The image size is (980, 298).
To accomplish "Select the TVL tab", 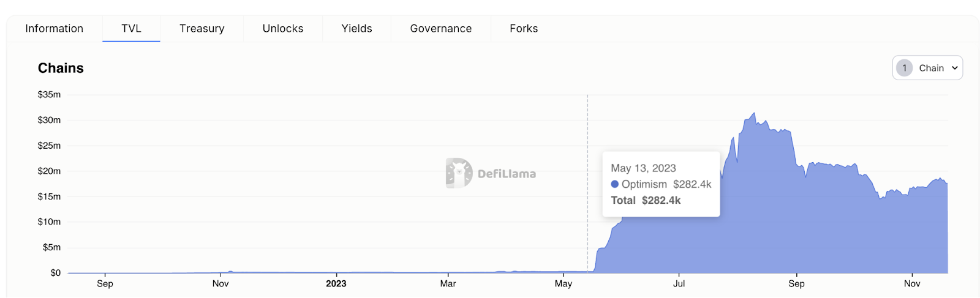I will tap(131, 29).
